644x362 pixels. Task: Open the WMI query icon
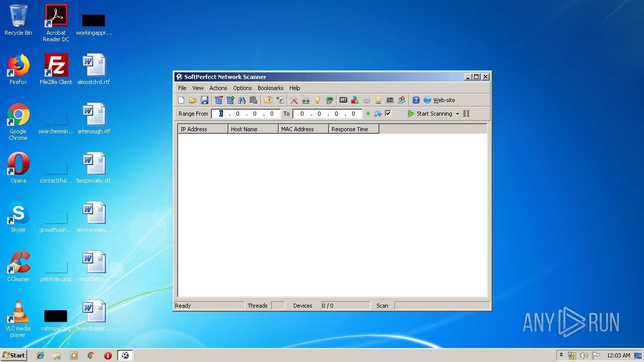click(x=344, y=100)
